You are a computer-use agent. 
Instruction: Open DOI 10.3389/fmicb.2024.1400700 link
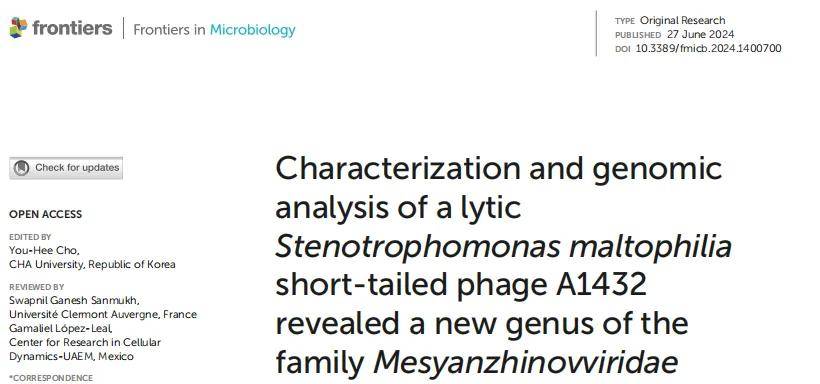point(709,49)
